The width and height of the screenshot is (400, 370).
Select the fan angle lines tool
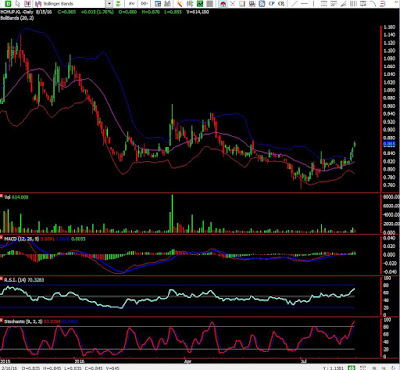point(344,4)
